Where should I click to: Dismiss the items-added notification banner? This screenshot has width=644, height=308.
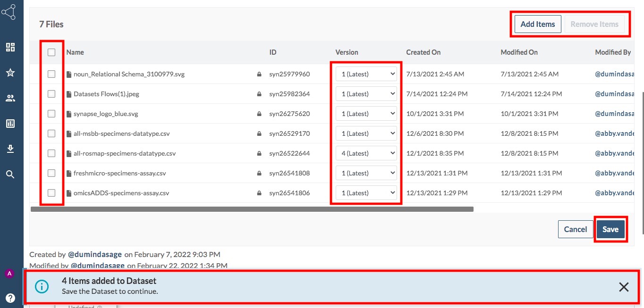point(623,286)
